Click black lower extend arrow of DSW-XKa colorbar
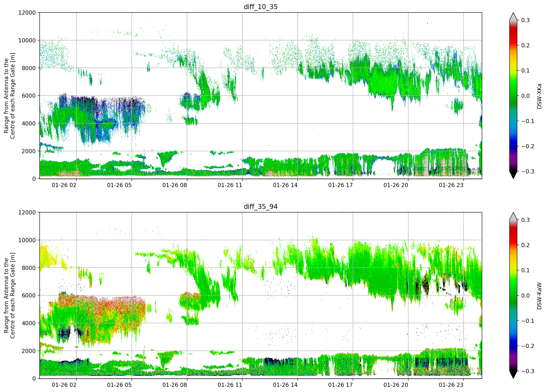The image size is (546, 392). [x=513, y=175]
